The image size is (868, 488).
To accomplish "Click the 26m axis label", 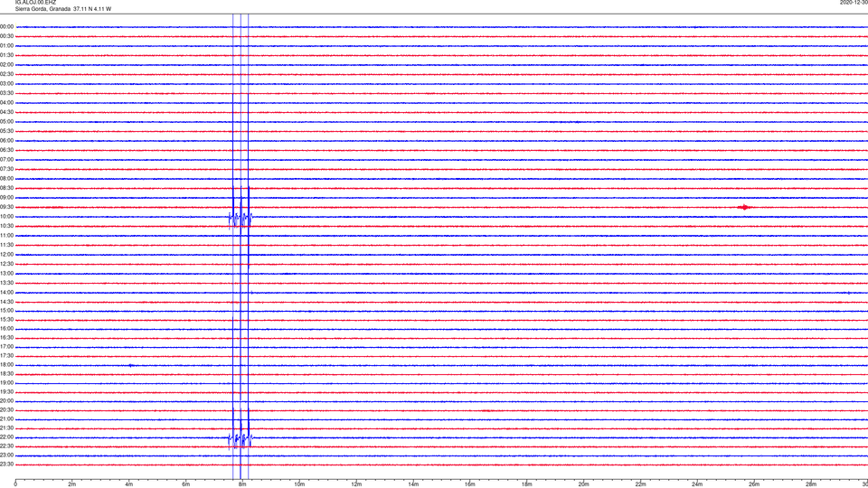I will click(754, 484).
